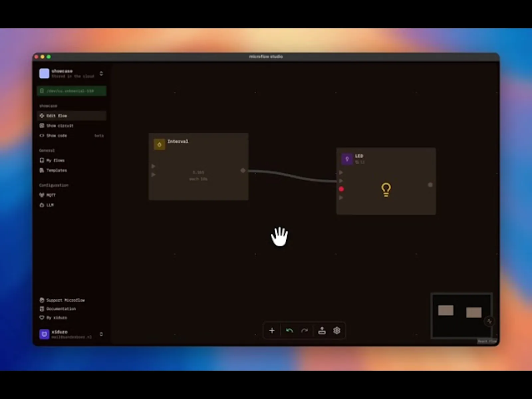The image size is (532, 399).
Task: Open the Documentation link
Action: (x=58, y=309)
